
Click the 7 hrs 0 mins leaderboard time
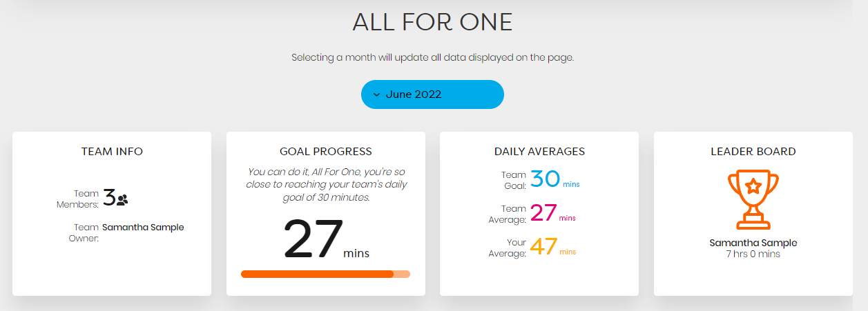(x=753, y=254)
